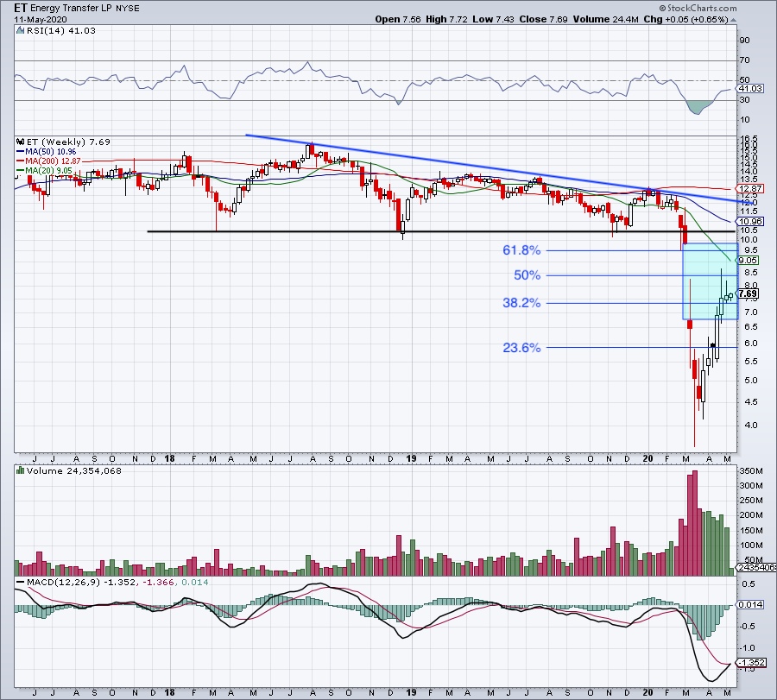
Task: Click the 50% Fibonacci level label
Action: (527, 275)
